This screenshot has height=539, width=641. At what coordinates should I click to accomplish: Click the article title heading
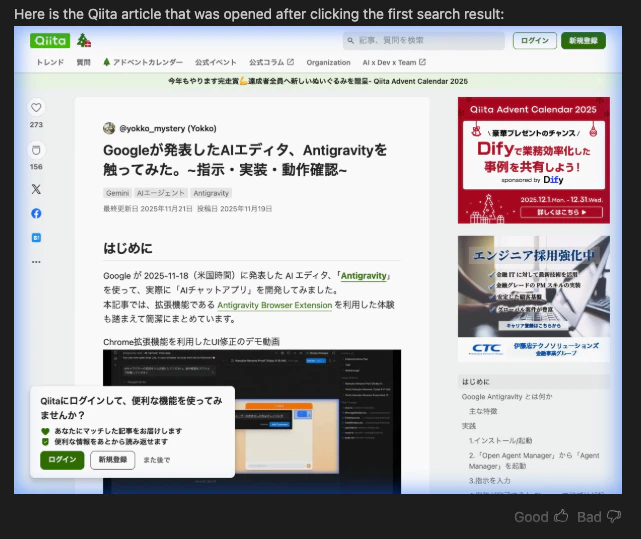coord(245,160)
